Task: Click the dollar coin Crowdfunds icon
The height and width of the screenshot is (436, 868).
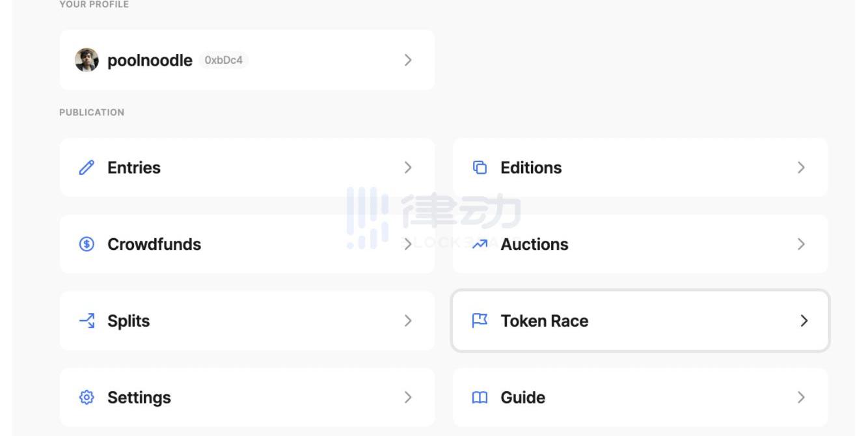Action: click(87, 244)
